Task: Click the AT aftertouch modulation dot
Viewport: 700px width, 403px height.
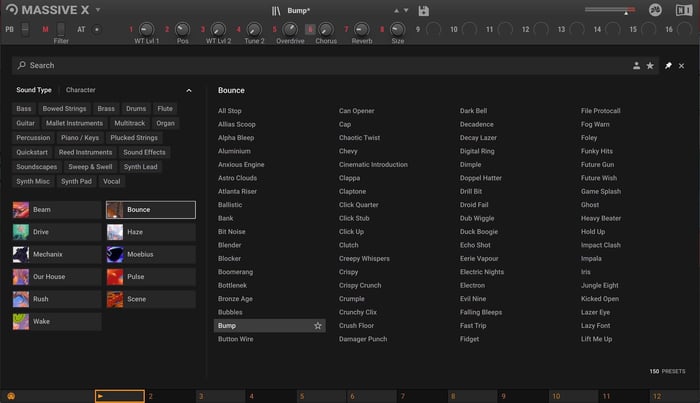Action: click(96, 29)
